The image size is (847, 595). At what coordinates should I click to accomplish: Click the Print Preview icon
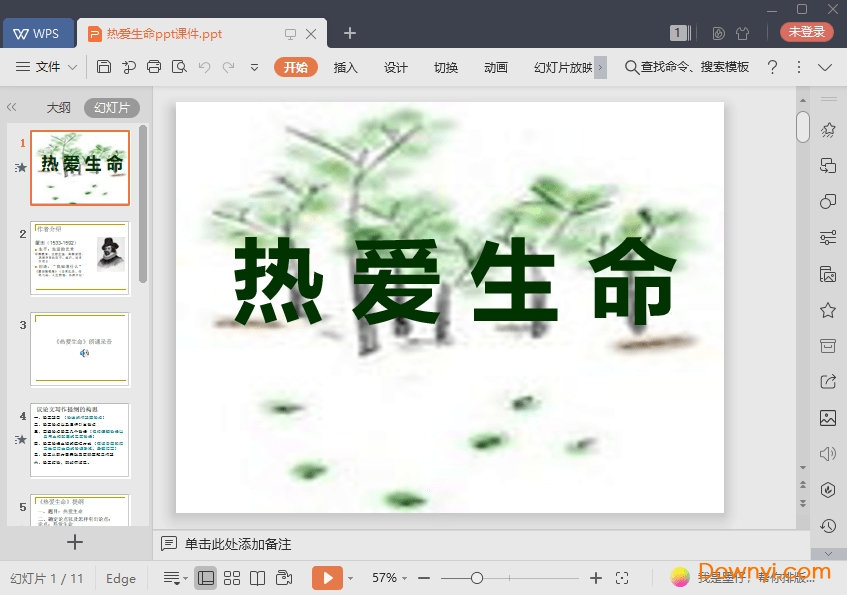click(179, 67)
